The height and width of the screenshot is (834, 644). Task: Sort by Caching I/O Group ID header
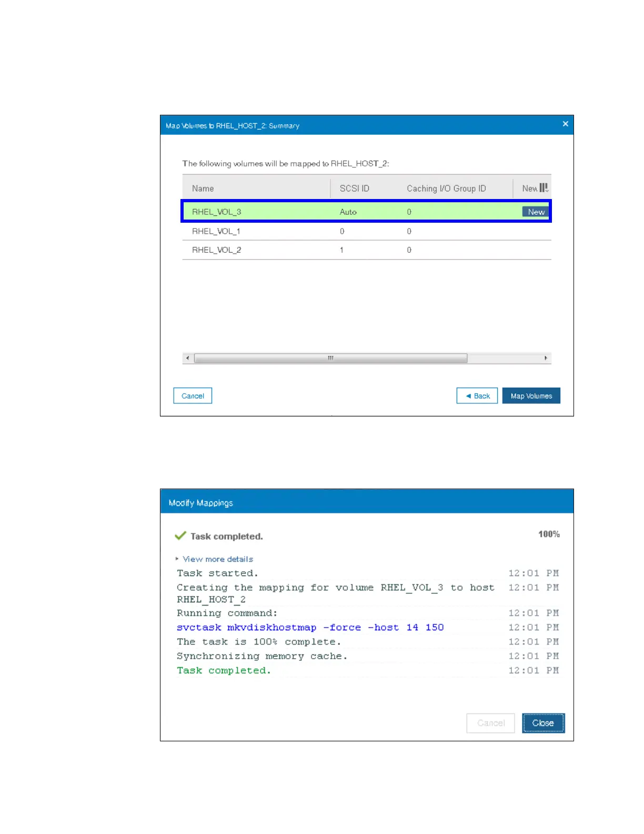click(x=446, y=188)
